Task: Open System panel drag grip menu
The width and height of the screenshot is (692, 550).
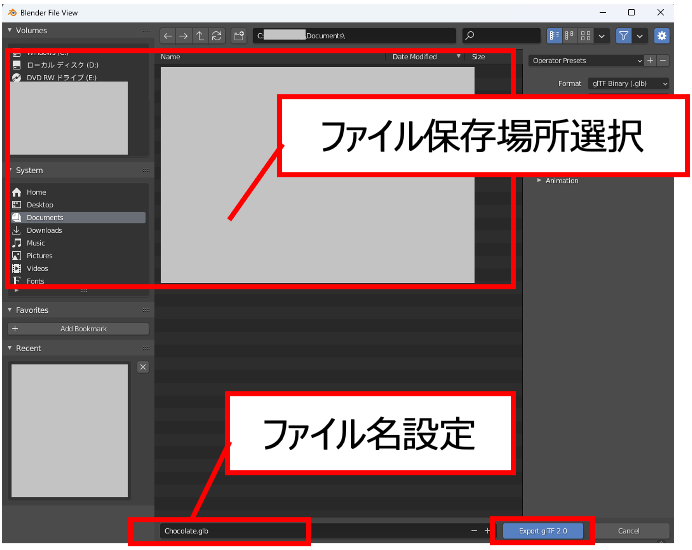Action: click(x=146, y=170)
